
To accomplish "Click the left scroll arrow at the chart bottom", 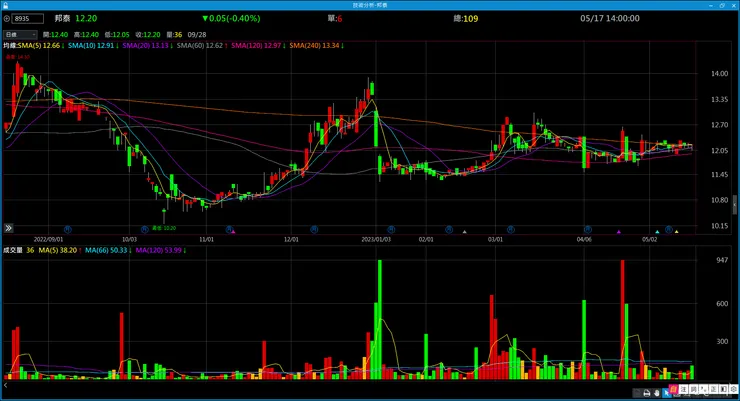I will (6, 385).
